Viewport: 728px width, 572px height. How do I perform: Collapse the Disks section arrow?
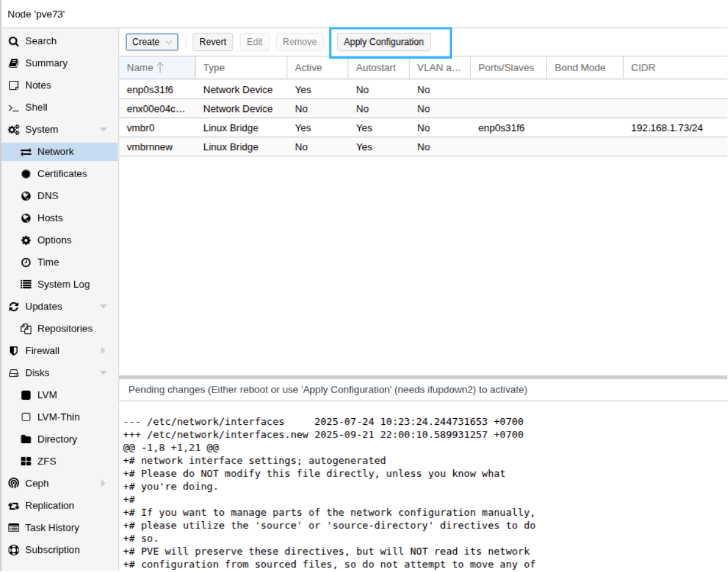coord(103,373)
